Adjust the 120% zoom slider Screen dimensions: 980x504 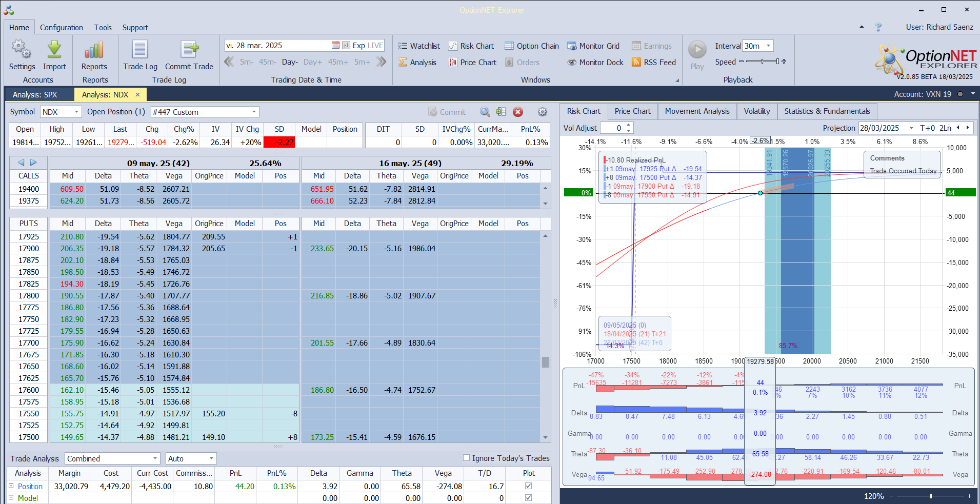click(x=930, y=496)
